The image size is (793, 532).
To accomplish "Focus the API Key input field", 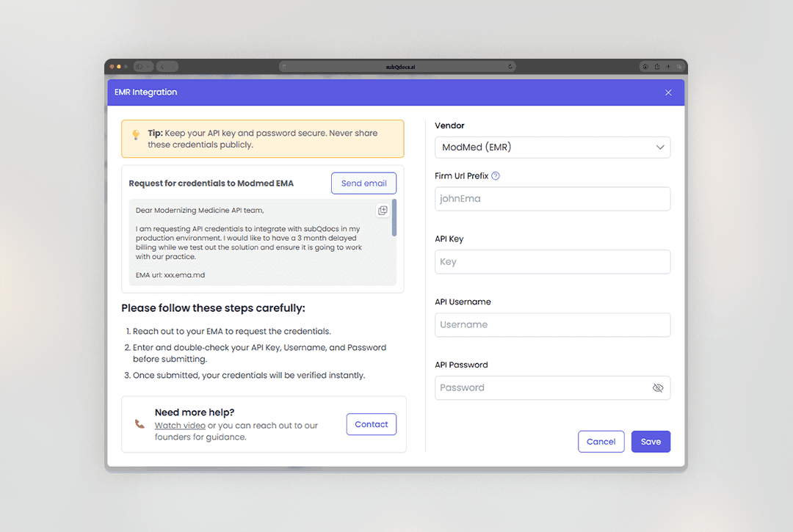I will point(552,262).
